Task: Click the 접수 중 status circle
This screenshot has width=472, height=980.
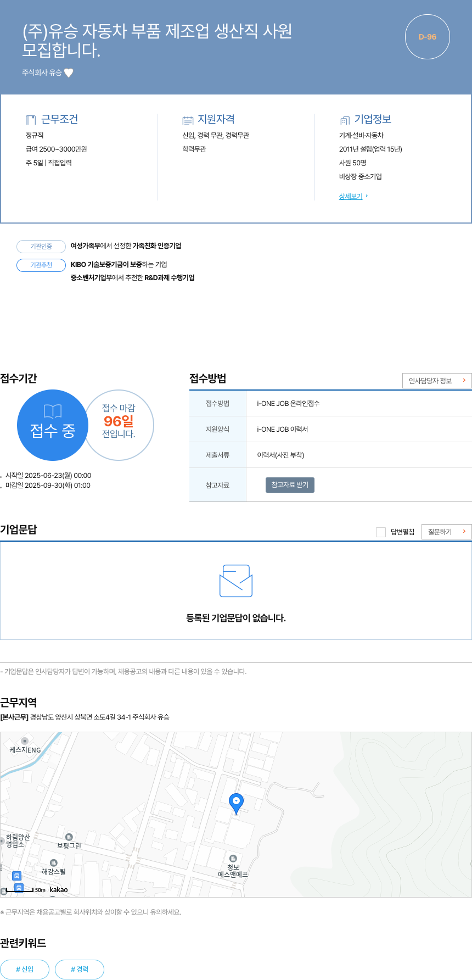Action: point(53,425)
